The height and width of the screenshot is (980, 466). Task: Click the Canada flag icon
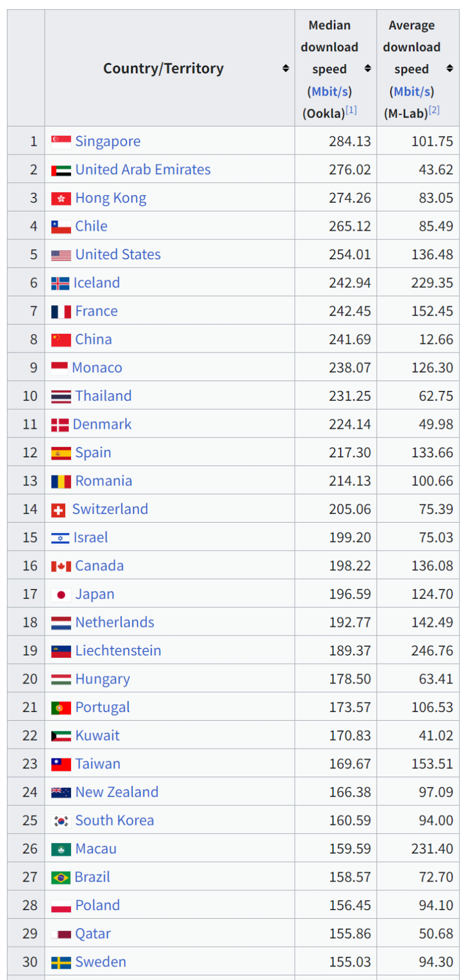coord(61,566)
